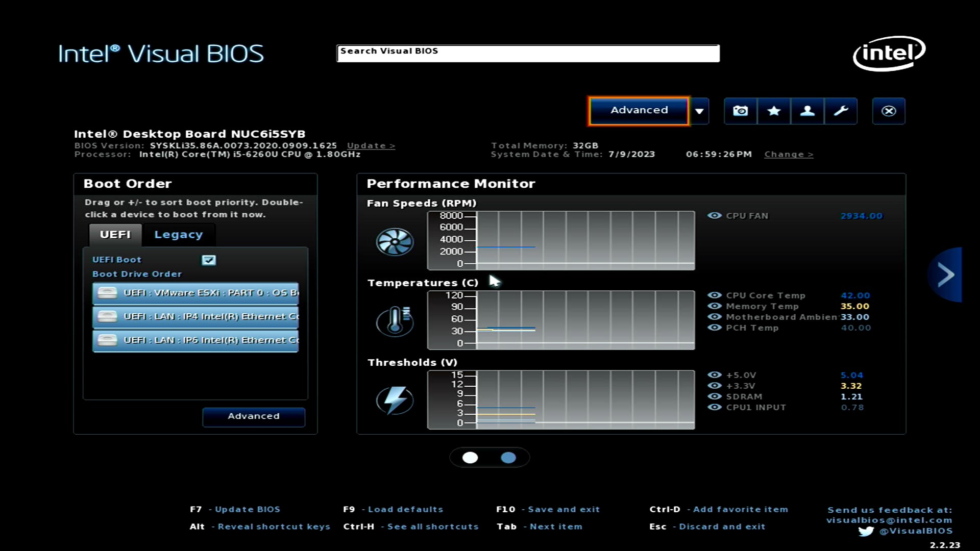Click the fan speeds icon
The height and width of the screenshot is (551, 980).
[395, 241]
